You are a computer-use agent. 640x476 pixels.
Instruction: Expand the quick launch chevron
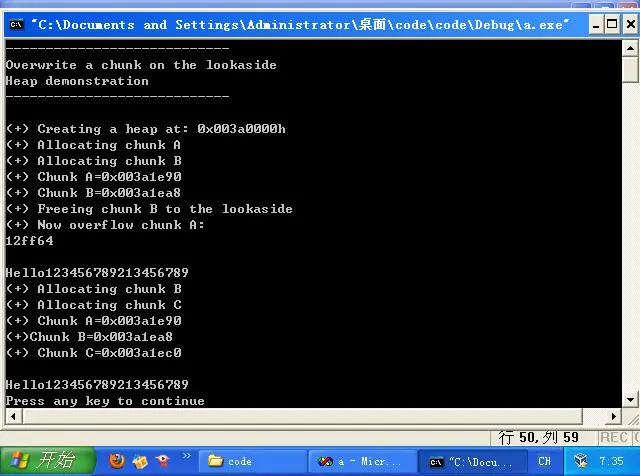(x=186, y=455)
